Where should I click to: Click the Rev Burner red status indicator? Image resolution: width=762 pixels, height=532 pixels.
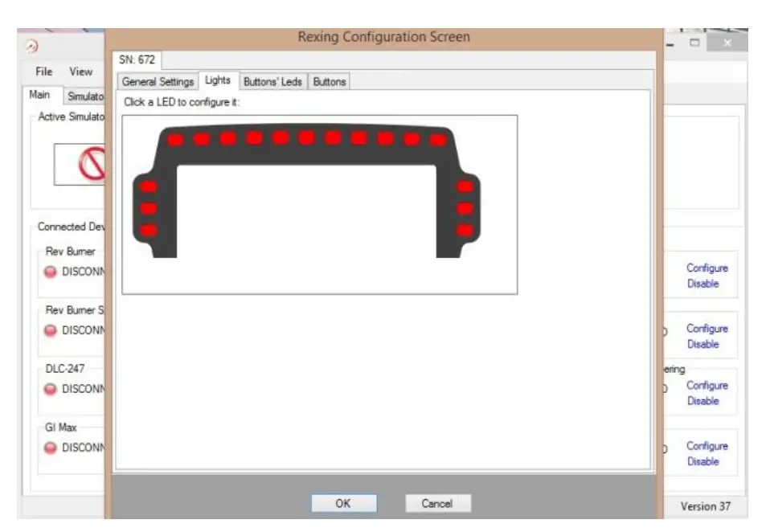[50, 272]
